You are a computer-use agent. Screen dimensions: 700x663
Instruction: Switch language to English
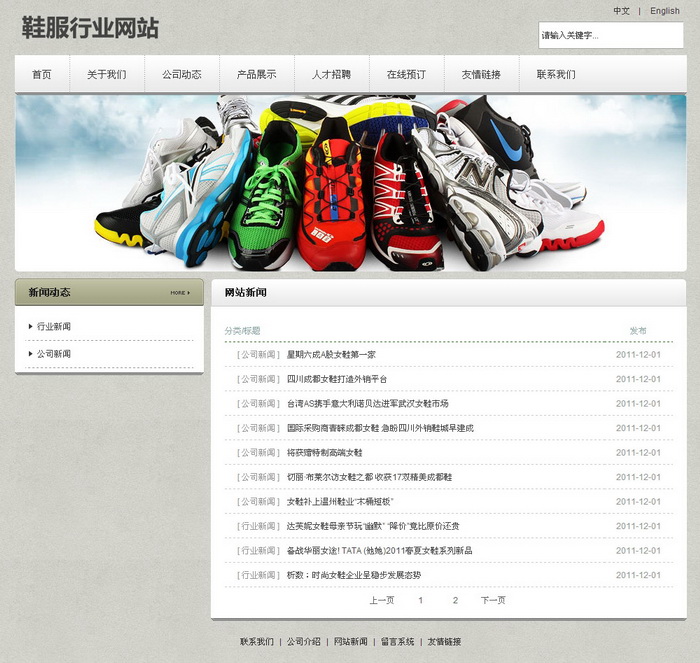click(665, 11)
